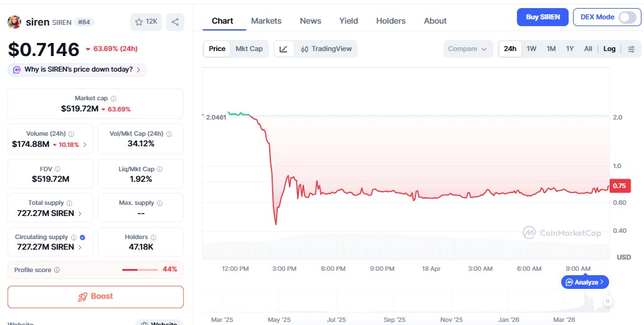Click the $519.72M market cap value
This screenshot has width=644, height=325.
[x=80, y=109]
